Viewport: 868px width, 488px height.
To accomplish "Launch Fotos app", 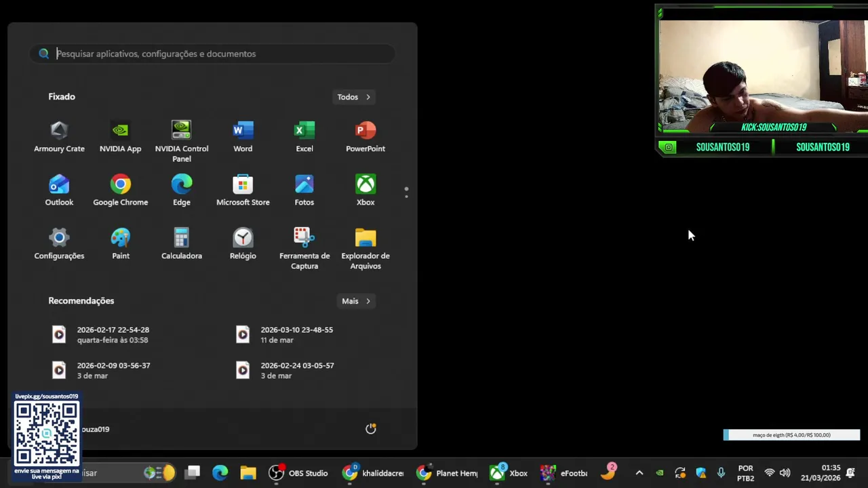I will (x=304, y=190).
